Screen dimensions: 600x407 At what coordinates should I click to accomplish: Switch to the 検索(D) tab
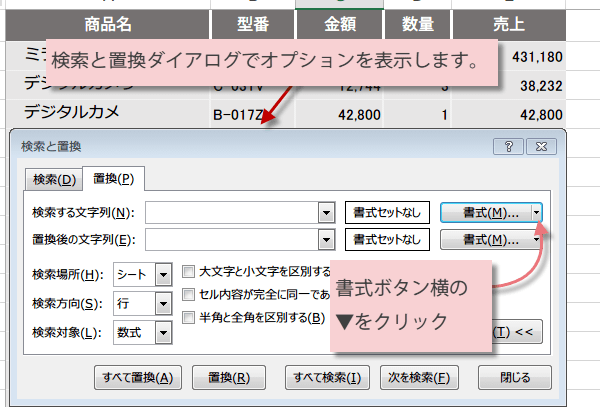[54, 179]
